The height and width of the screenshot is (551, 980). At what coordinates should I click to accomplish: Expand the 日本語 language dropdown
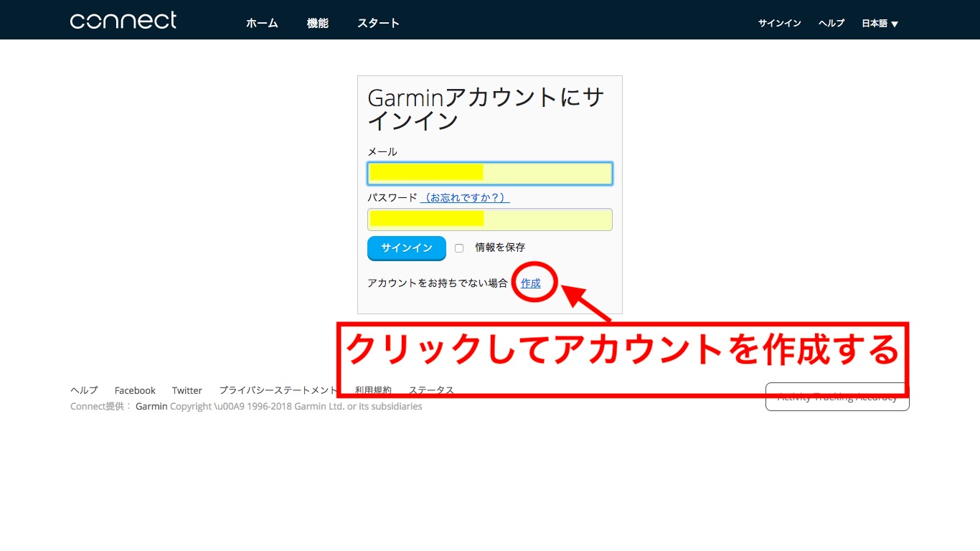pos(880,24)
